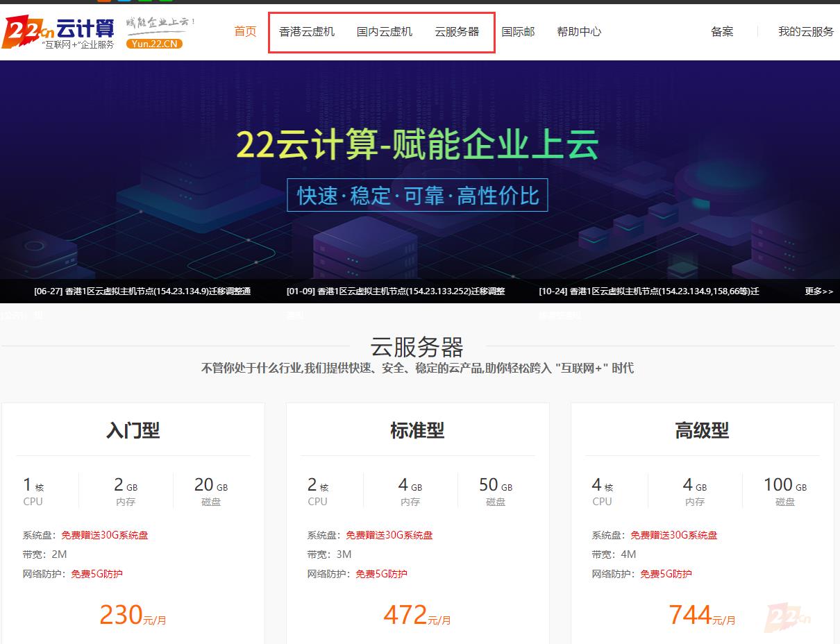Click 快速·稳定·可靠·高性价比 banner box
840x644 pixels.
click(x=417, y=195)
